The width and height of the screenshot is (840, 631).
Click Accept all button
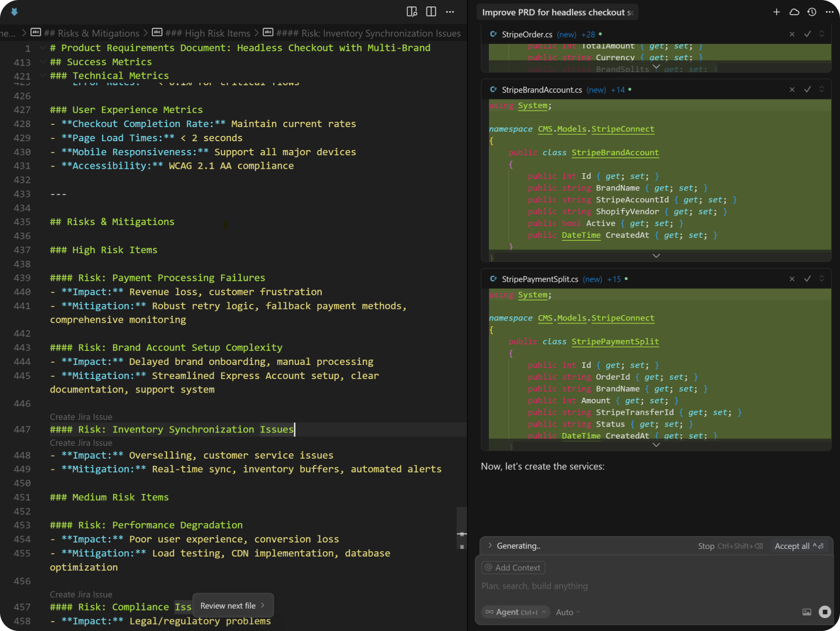(x=798, y=546)
